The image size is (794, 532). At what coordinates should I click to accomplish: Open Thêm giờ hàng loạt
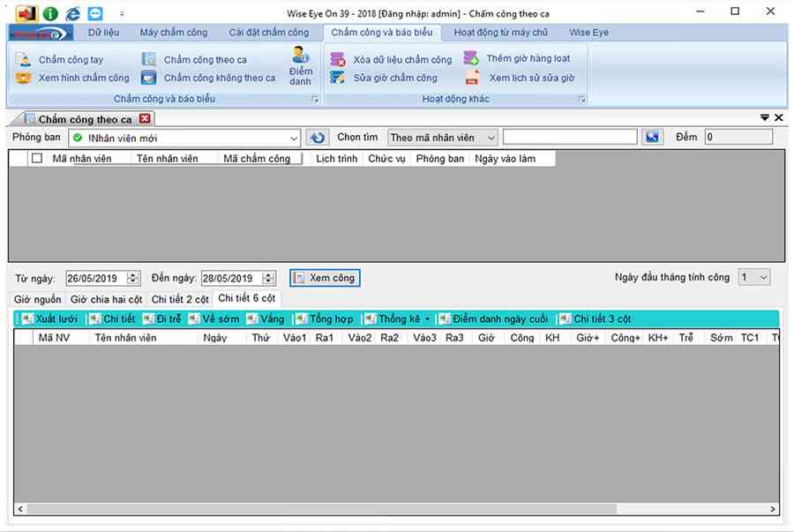pyautogui.click(x=528, y=59)
